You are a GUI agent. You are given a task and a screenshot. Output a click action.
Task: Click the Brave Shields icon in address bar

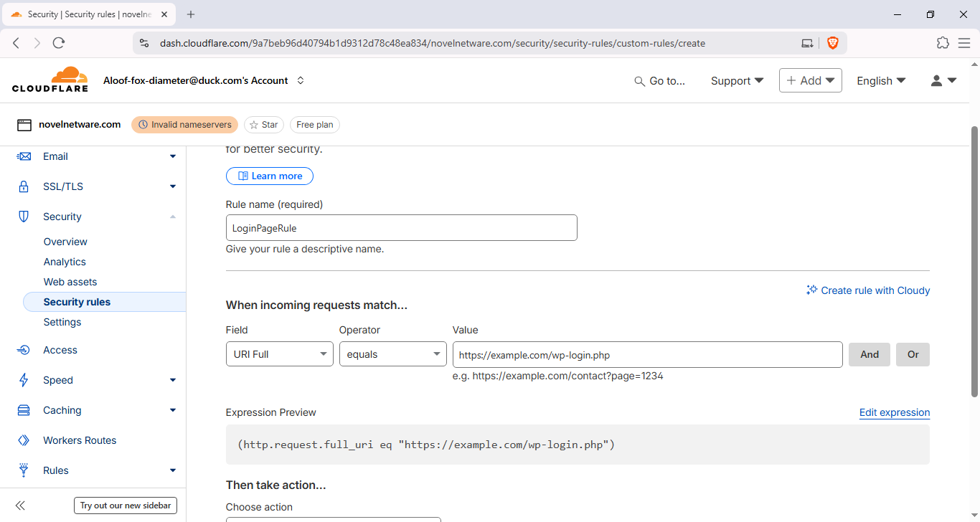[832, 43]
